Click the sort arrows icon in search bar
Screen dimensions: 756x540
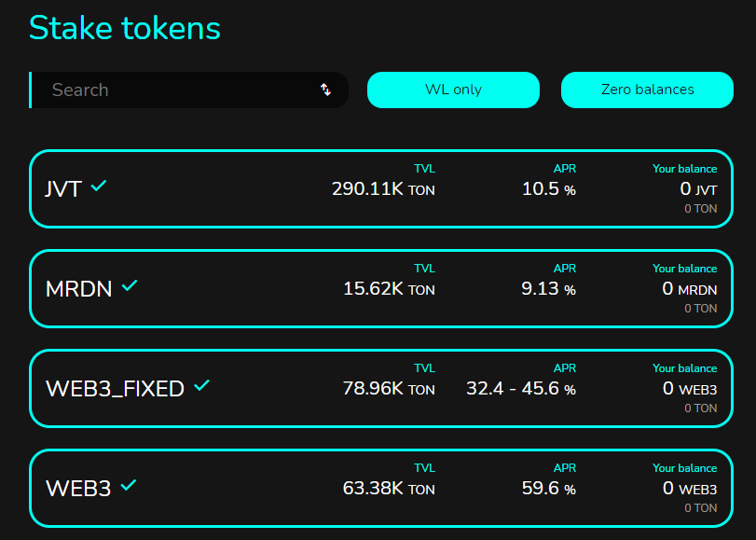pyautogui.click(x=326, y=90)
